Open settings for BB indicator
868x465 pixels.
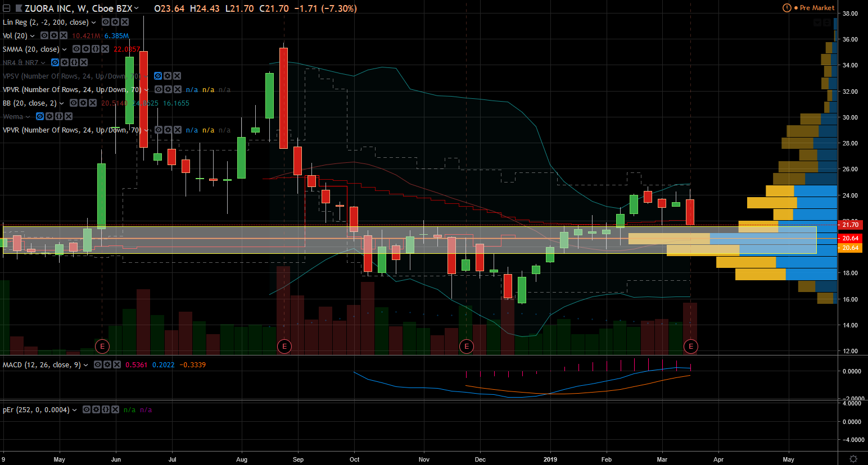(83, 103)
